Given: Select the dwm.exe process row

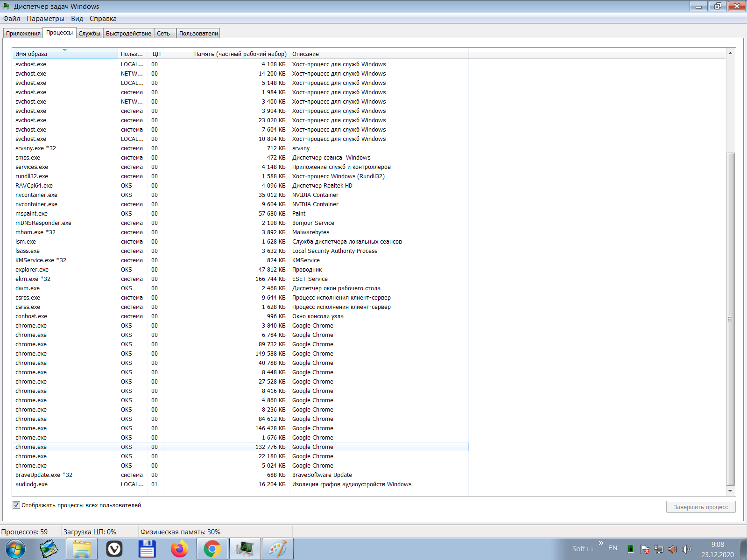Looking at the screenshot, I should [240, 288].
